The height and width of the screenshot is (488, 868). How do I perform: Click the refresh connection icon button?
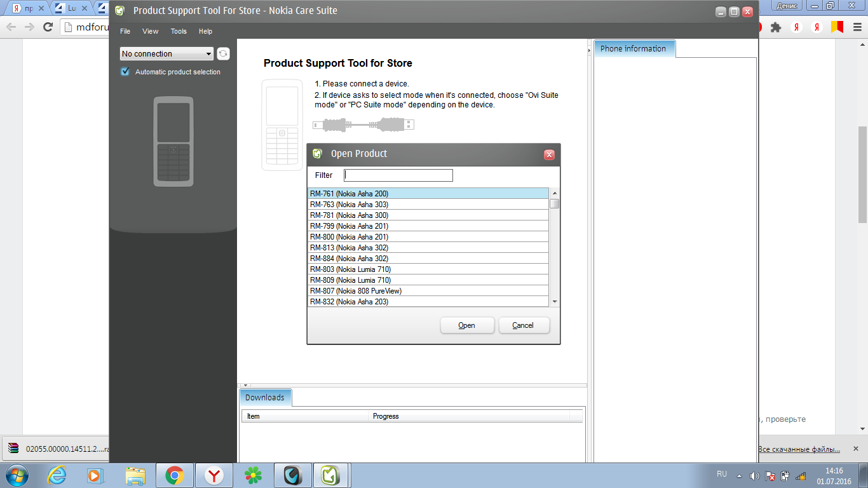point(223,54)
